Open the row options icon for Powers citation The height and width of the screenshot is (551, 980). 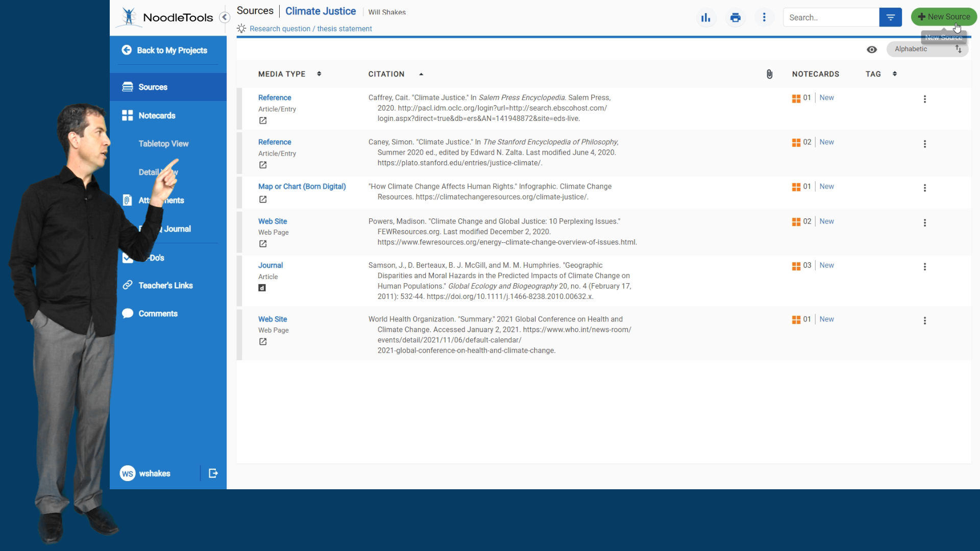(925, 223)
